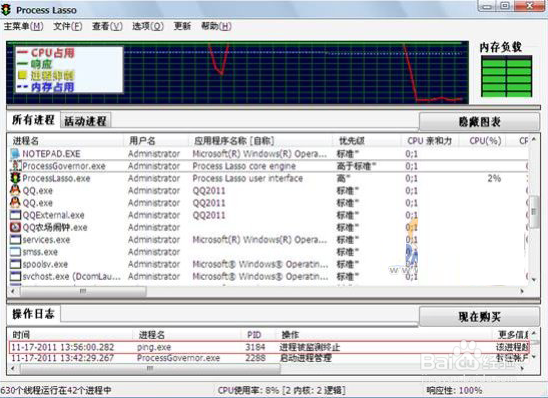Click the CPU usage graph area

coord(237,72)
